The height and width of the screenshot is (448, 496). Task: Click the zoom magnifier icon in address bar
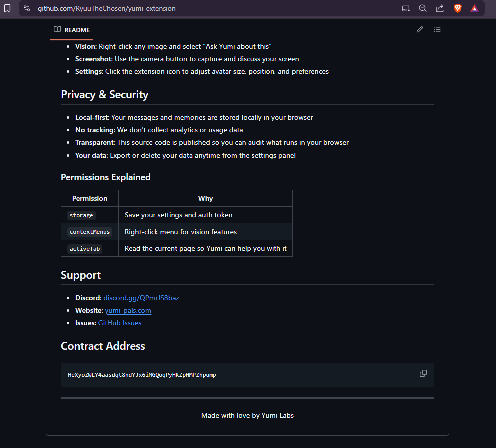(x=423, y=8)
